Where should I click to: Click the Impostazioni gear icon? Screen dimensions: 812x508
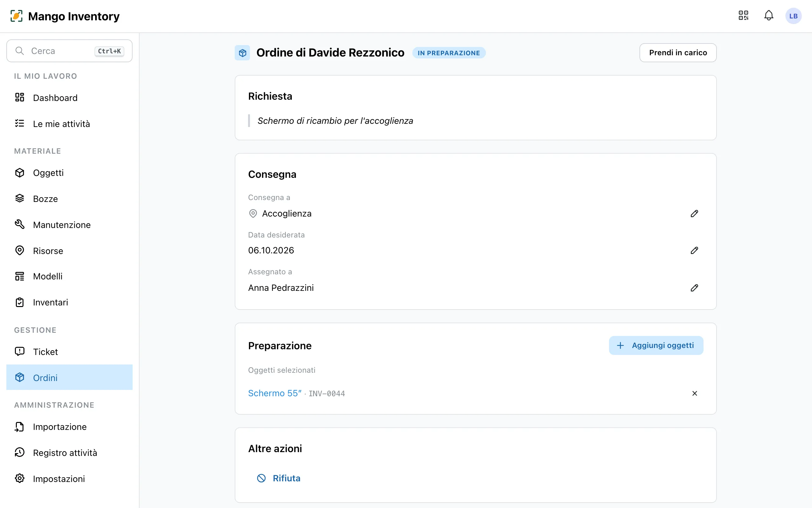[20, 478]
